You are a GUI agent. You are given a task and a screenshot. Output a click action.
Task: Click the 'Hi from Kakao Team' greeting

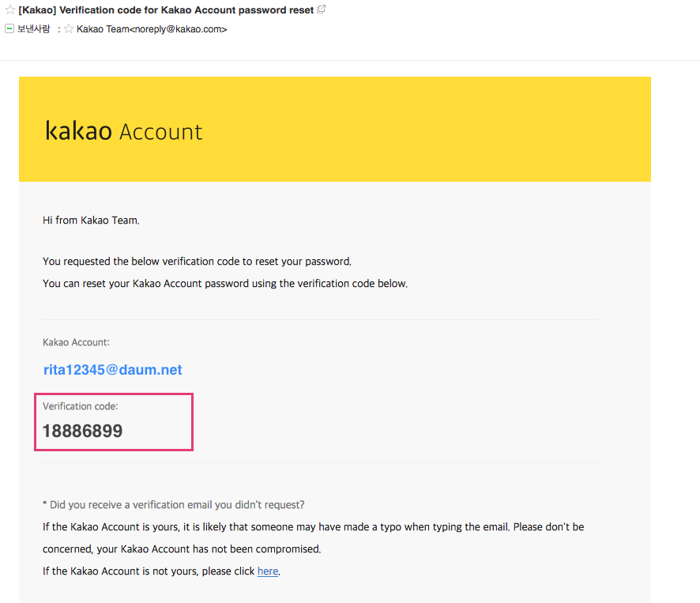click(x=91, y=220)
